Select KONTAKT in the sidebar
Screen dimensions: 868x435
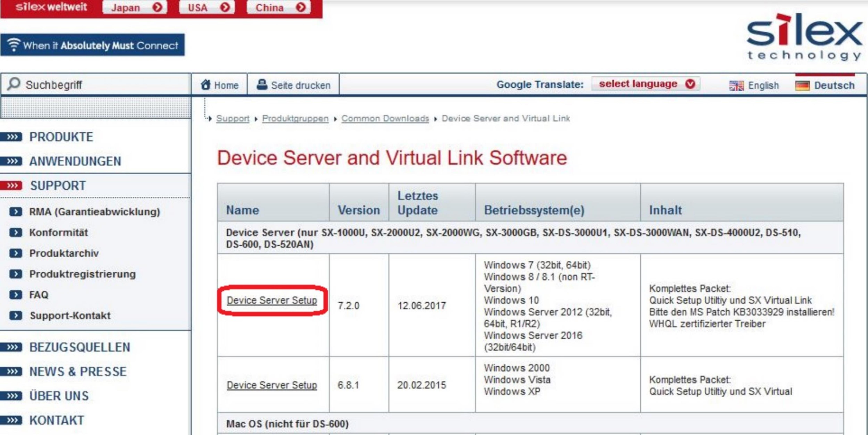[x=57, y=420]
